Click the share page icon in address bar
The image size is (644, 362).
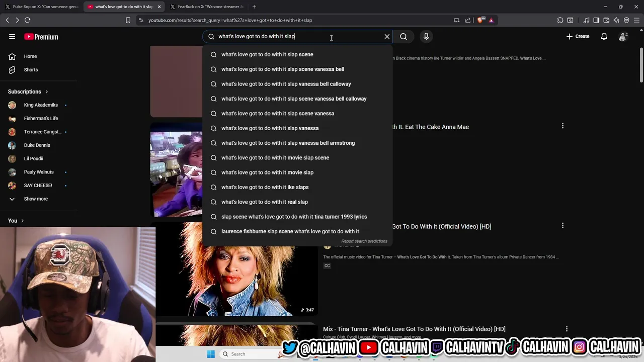point(468,20)
